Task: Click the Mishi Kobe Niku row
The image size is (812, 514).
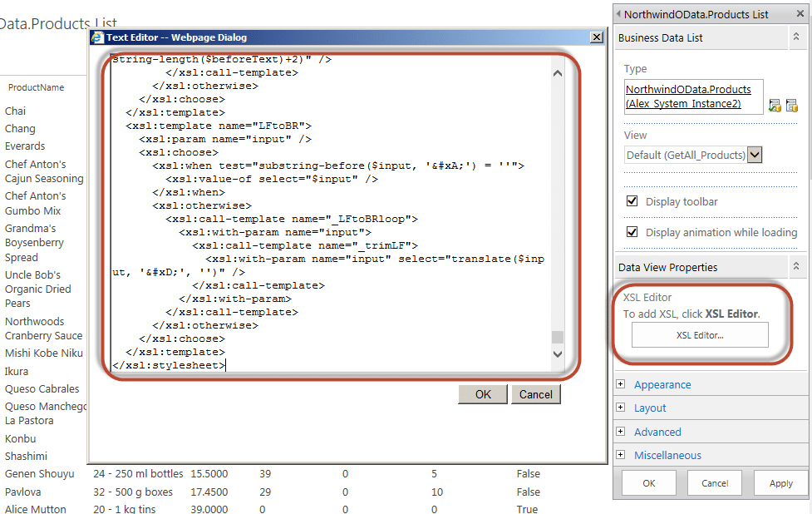Action: tap(43, 353)
